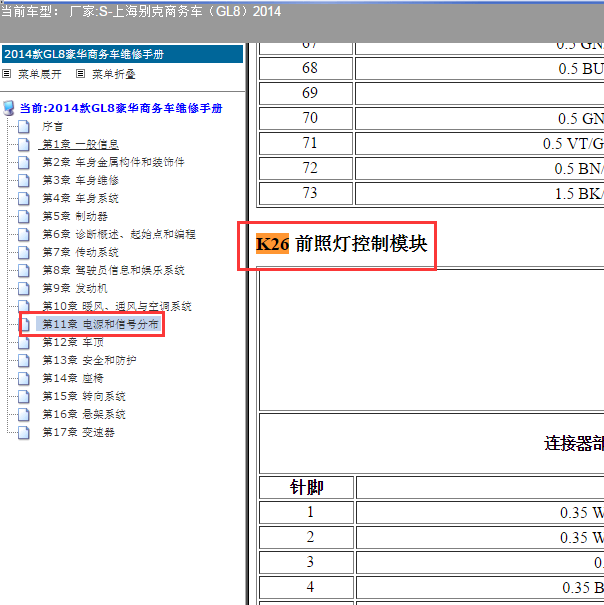Viewport: 604px width, 605px height.
Task: Open 第3章 车身维修 chapter
Action: 80,180
